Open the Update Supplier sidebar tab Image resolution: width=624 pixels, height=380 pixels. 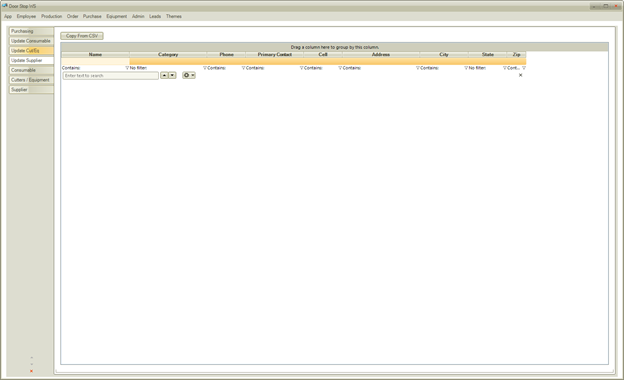point(31,60)
